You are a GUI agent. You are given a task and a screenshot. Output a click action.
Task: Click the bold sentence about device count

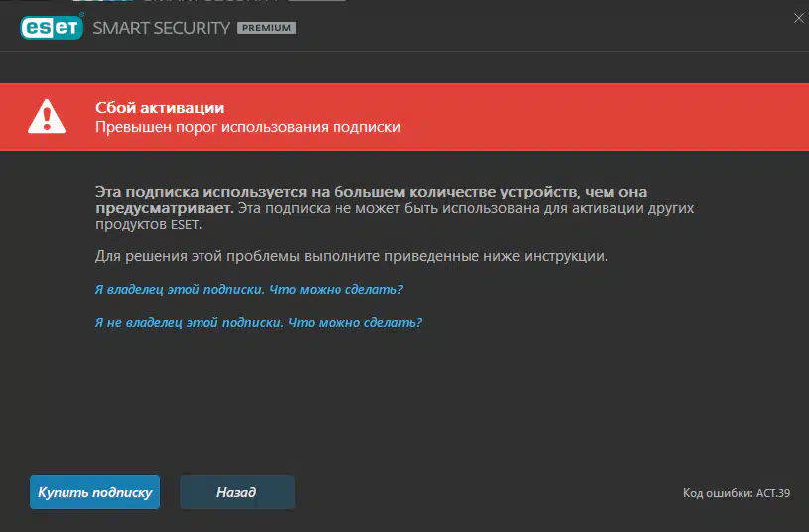click(x=371, y=199)
